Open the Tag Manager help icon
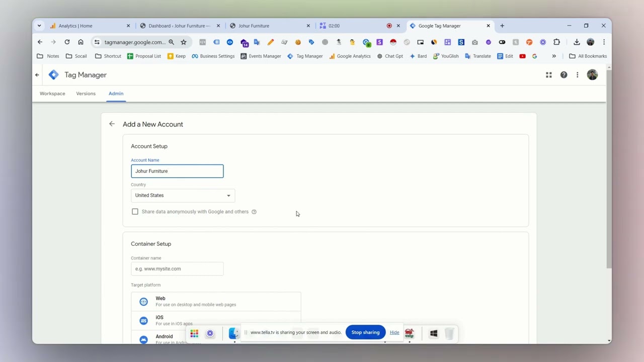The width and height of the screenshot is (644, 362). (x=564, y=75)
